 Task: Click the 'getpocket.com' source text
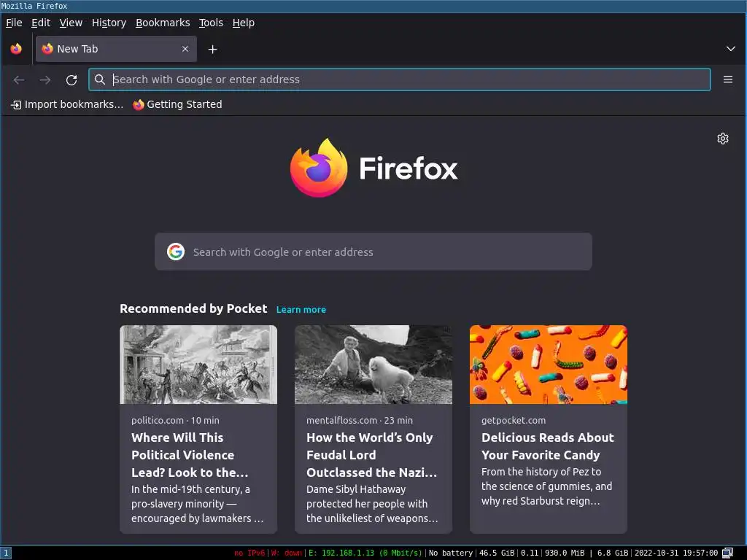coord(514,421)
